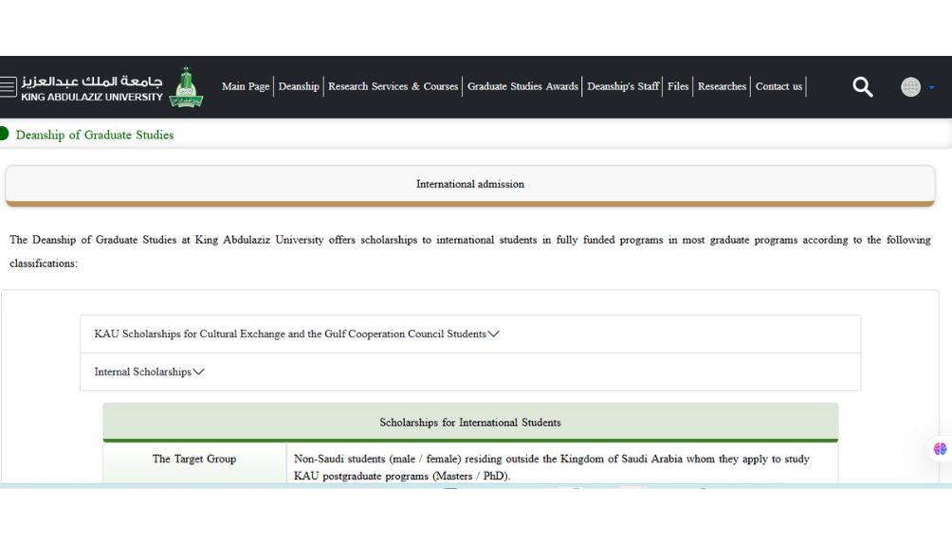Open the Files menu item
952x560 pixels.
point(678,86)
